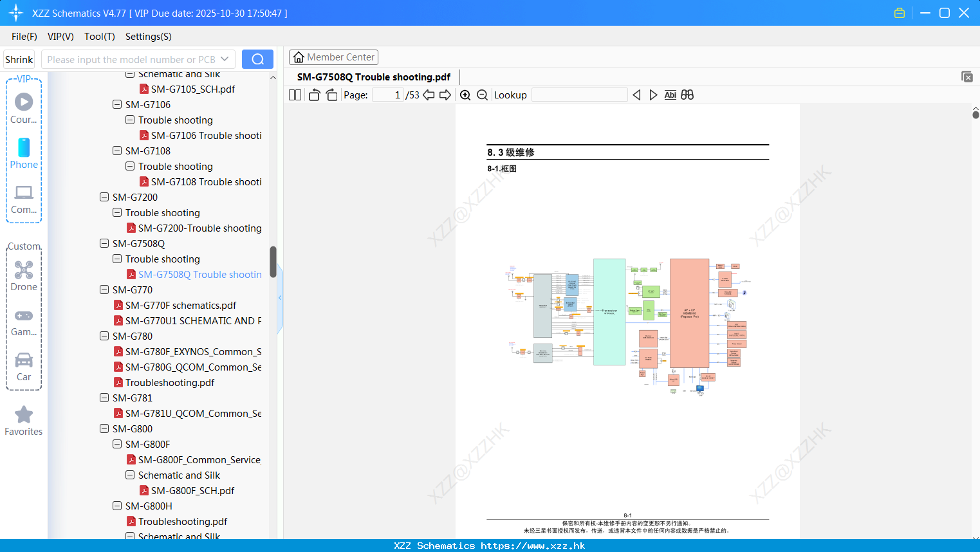980x552 pixels.
Task: Select the Phone category icon
Action: click(x=24, y=147)
